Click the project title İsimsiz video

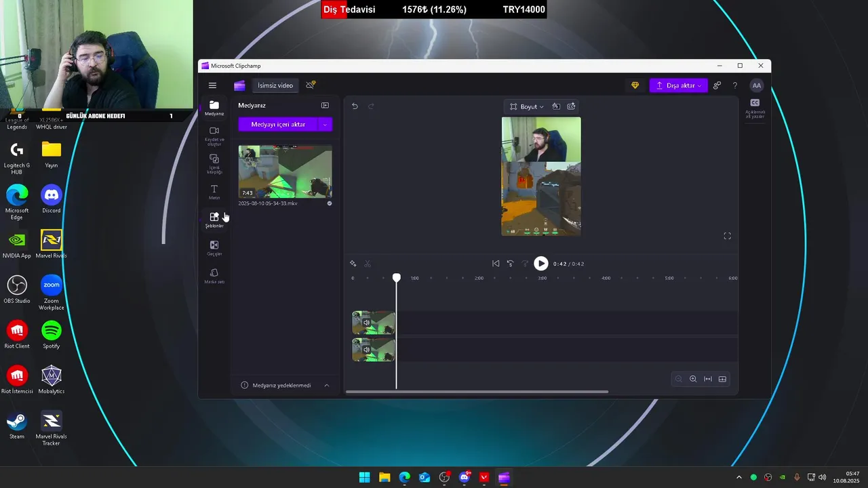(x=275, y=85)
